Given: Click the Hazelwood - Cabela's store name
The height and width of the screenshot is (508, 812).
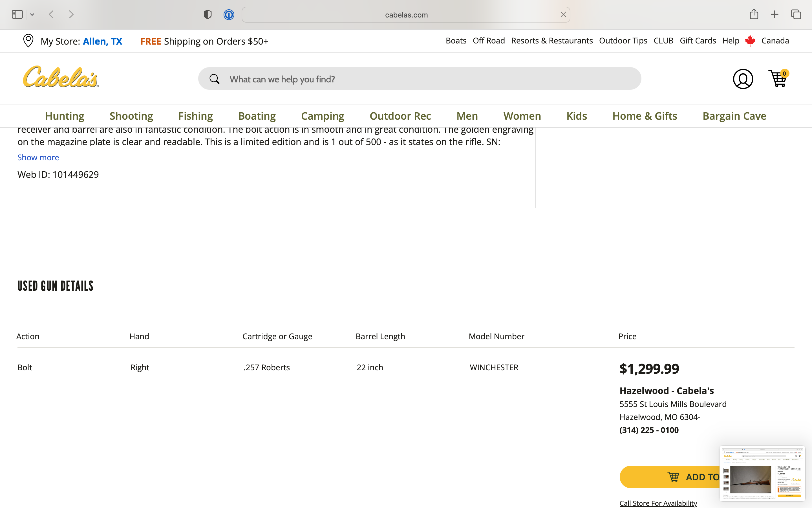Looking at the screenshot, I should point(667,390).
